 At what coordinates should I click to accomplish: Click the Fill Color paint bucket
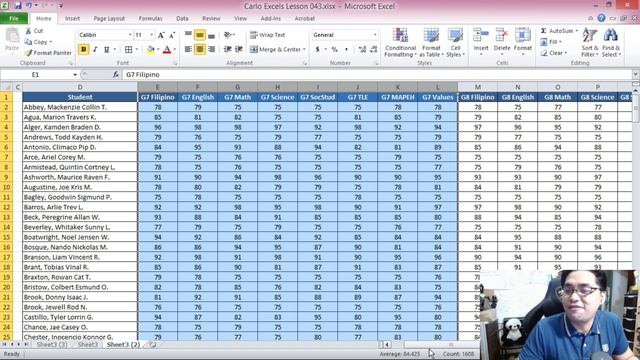pos(151,49)
